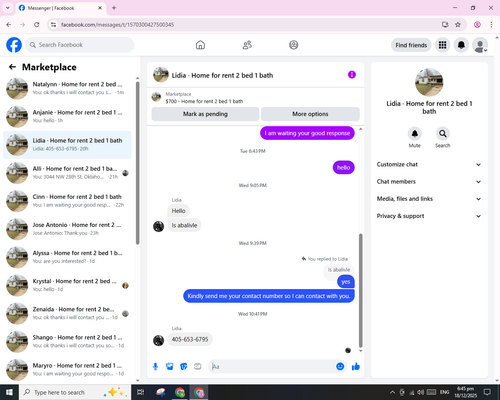Open Chrome three-dot menu
The width and height of the screenshot is (500, 400).
(491, 25)
